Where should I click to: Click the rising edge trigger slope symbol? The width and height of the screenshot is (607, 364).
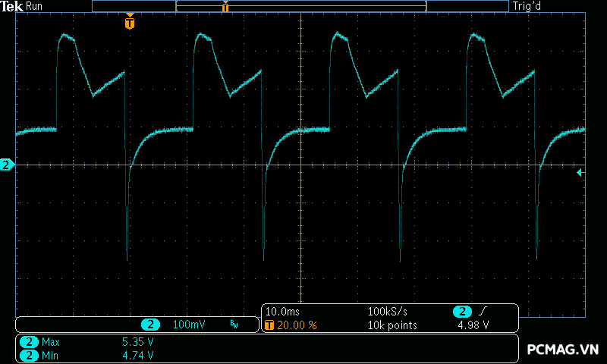[483, 312]
